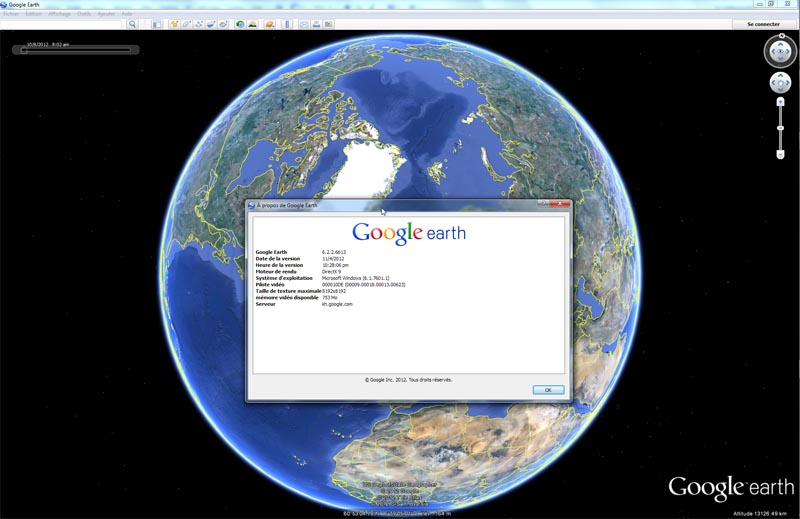Image resolution: width=800 pixels, height=519 pixels.
Task: Click the move right arrow on the pan joystick
Action: [x=787, y=83]
